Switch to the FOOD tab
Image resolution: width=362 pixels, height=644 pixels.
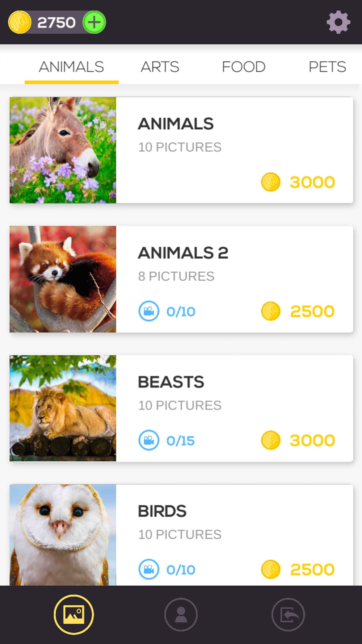[x=244, y=67]
